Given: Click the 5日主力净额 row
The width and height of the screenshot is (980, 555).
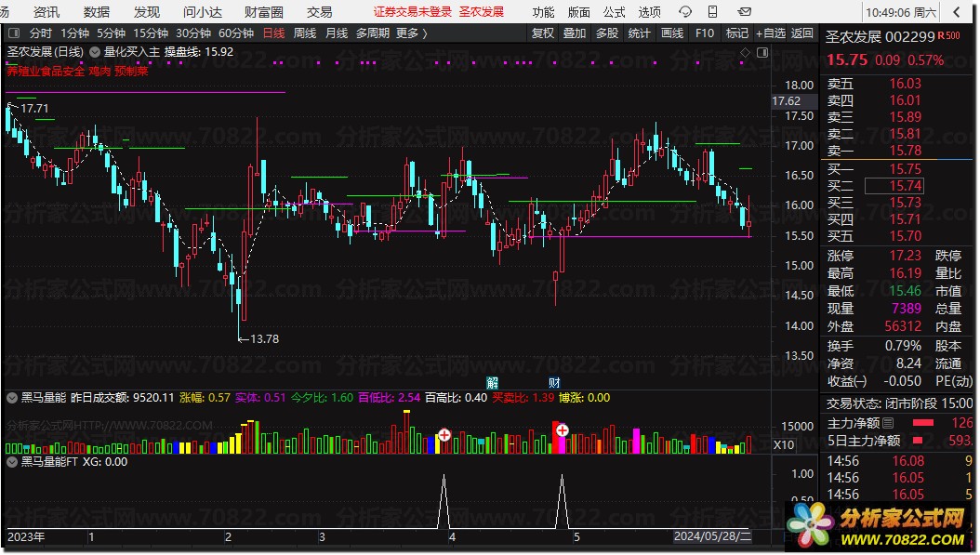Looking at the screenshot, I should pos(899,441).
